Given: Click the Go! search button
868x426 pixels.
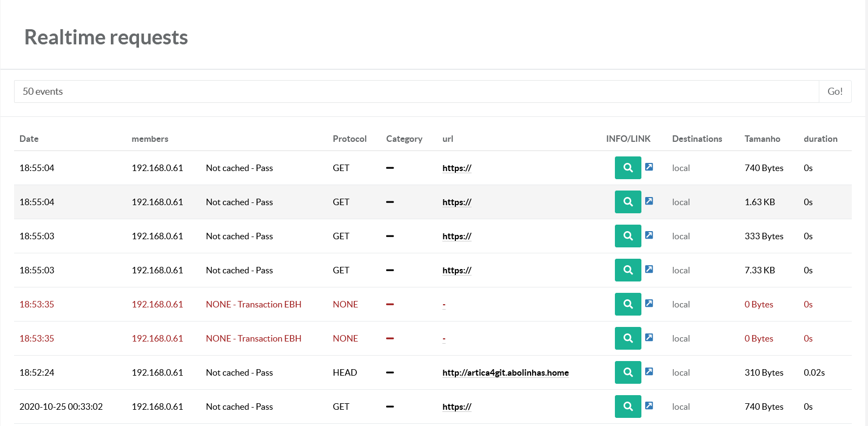Looking at the screenshot, I should coord(835,91).
